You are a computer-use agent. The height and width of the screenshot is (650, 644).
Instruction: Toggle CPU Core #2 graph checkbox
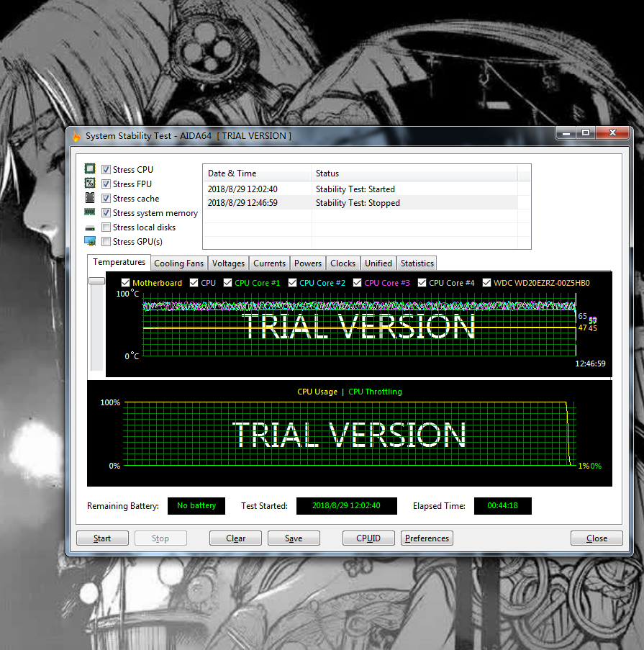(293, 283)
